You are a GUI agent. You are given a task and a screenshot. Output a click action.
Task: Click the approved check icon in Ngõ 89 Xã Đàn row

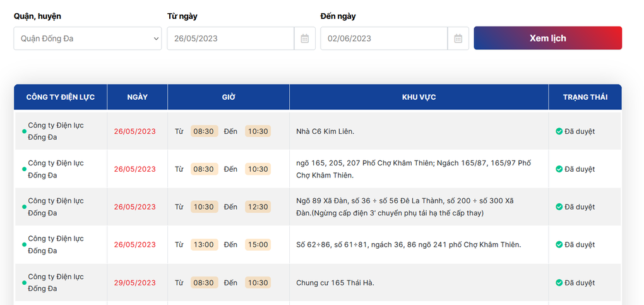(559, 206)
